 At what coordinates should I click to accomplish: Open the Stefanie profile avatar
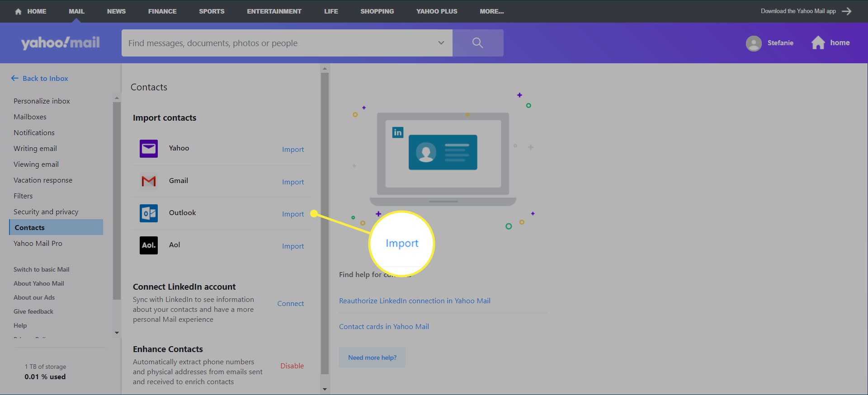[754, 43]
